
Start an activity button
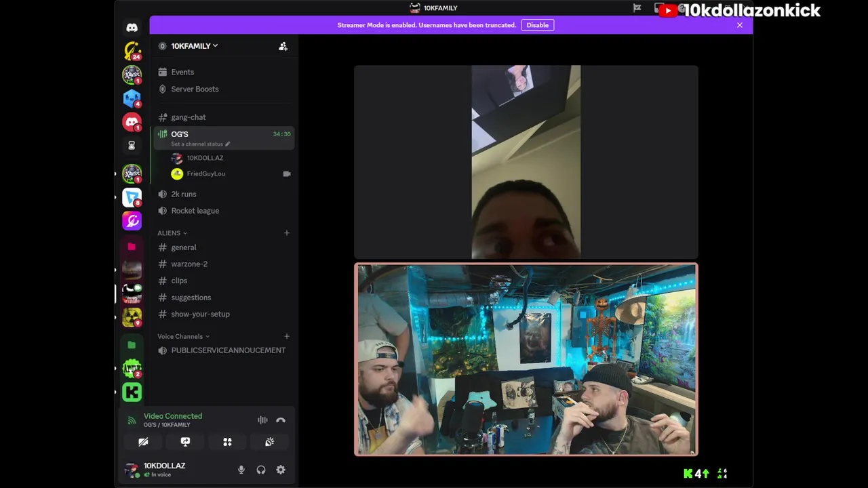click(227, 442)
